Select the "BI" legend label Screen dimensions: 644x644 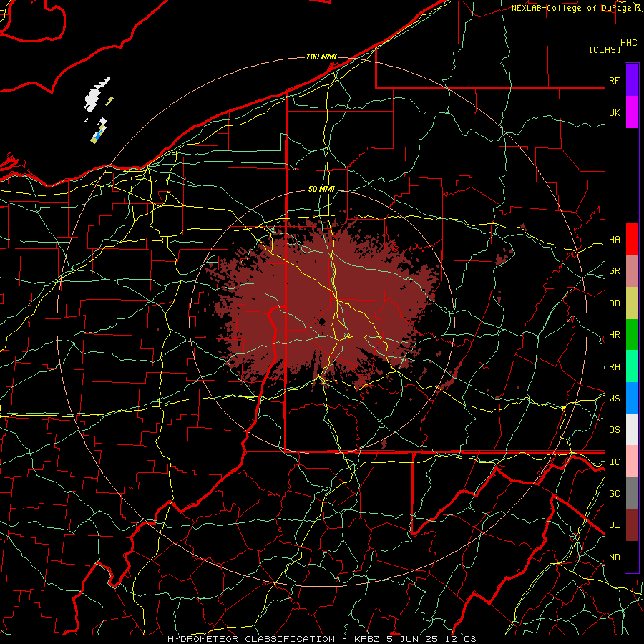(615, 525)
